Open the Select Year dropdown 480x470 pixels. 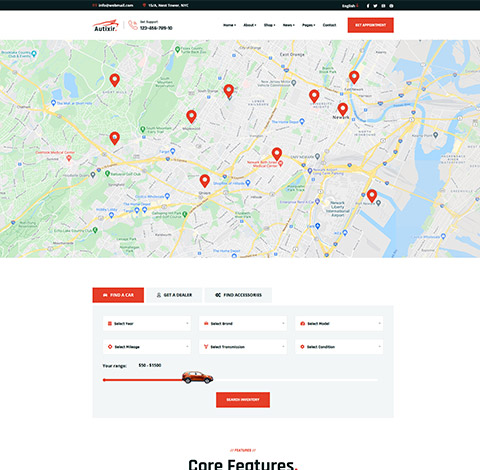(147, 323)
